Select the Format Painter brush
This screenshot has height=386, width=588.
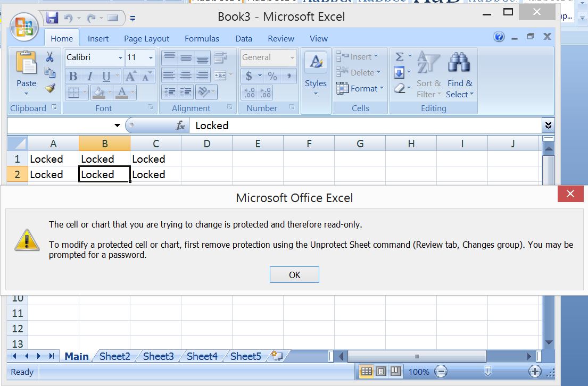click(x=50, y=88)
